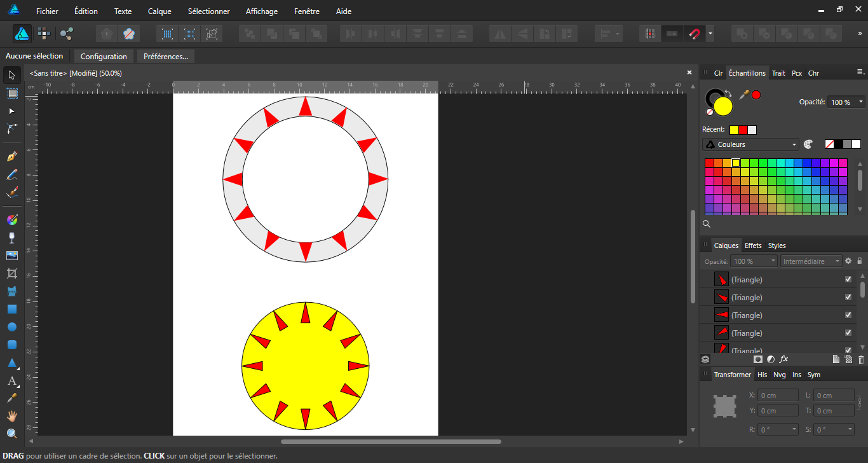Swap stroke and fill colors arrows
The height and width of the screenshot is (463, 868).
(728, 93)
